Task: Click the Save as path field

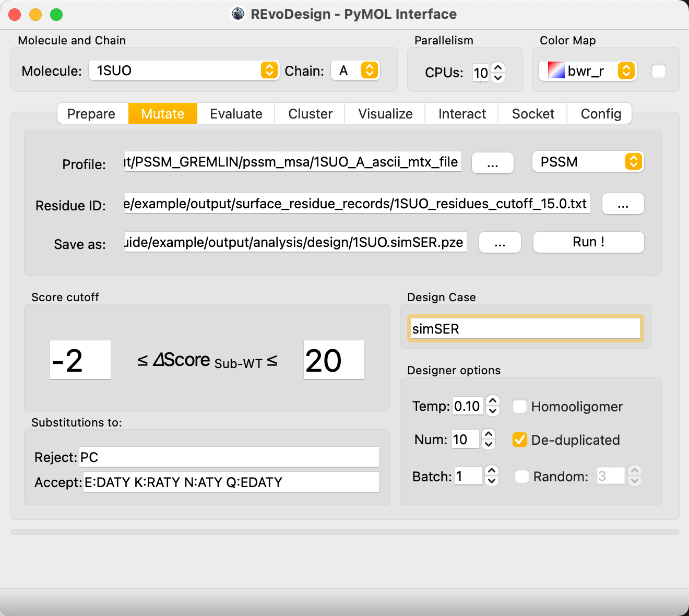Action: [x=295, y=242]
